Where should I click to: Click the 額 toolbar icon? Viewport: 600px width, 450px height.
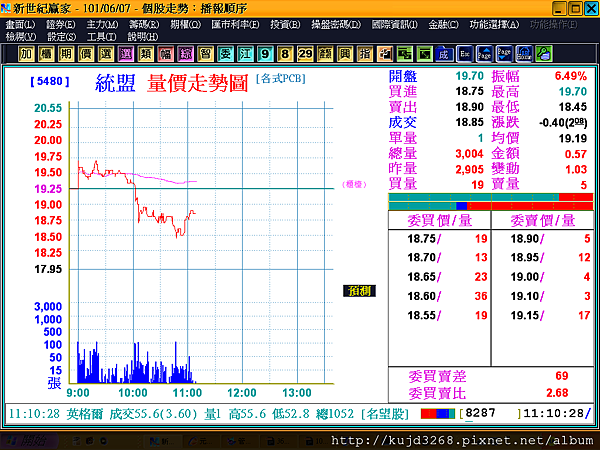pyautogui.click(x=325, y=54)
